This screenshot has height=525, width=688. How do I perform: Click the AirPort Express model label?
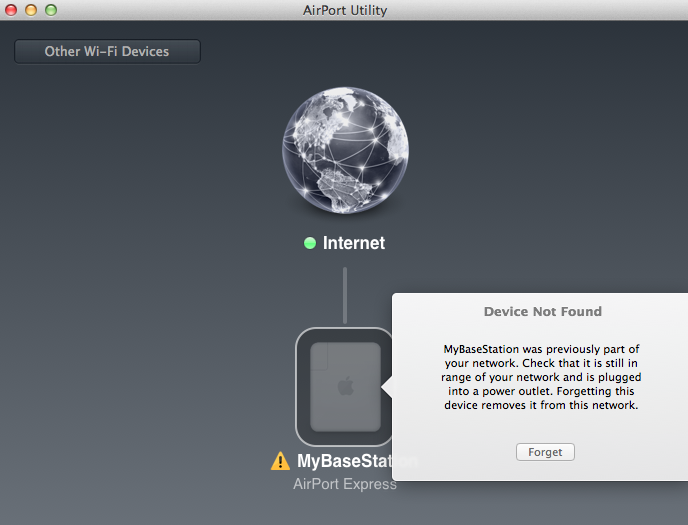click(343, 484)
